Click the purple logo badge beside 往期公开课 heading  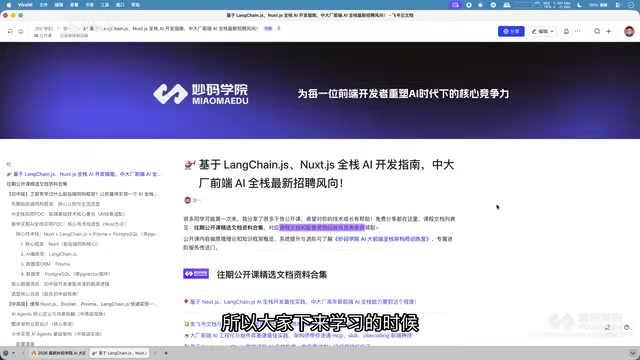click(x=196, y=273)
